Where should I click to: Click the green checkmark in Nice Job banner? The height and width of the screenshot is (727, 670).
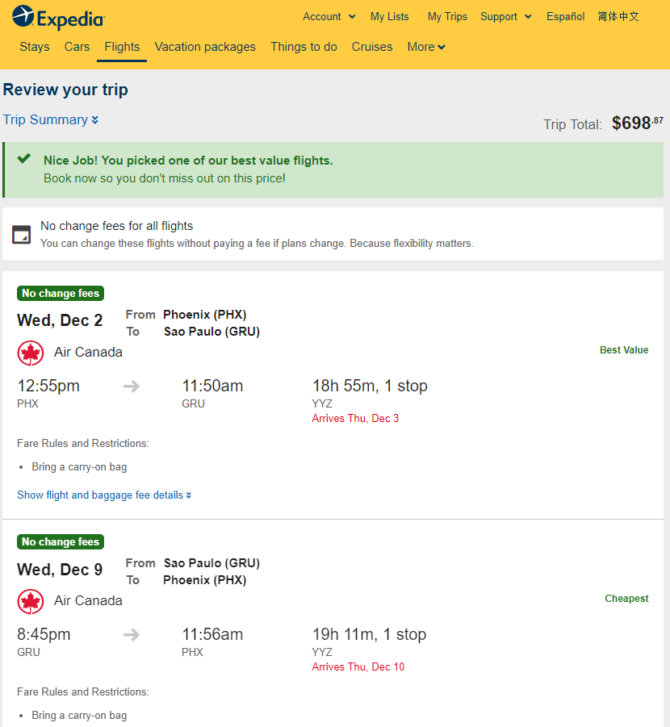pyautogui.click(x=24, y=159)
